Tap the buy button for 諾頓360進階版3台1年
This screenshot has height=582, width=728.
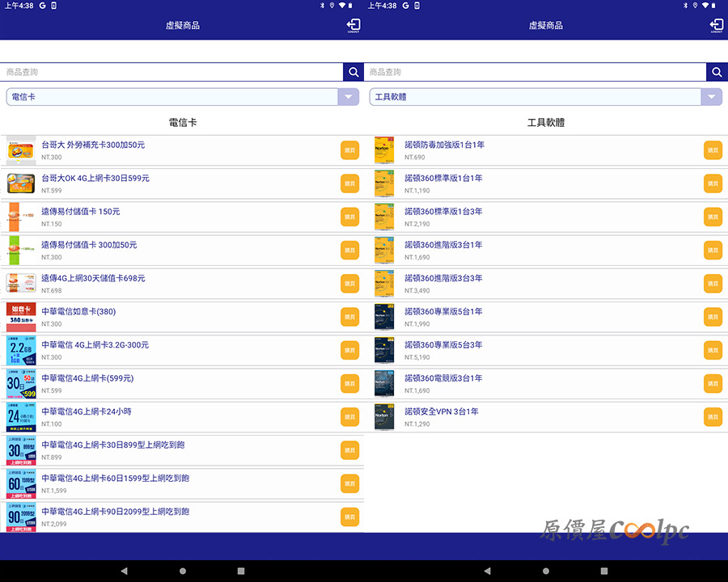[713, 251]
